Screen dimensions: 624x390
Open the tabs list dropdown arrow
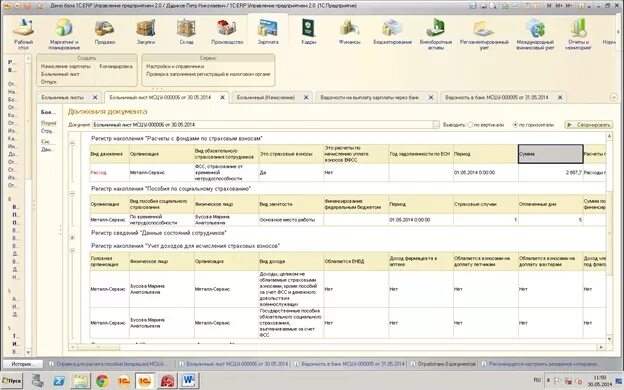[x=613, y=97]
